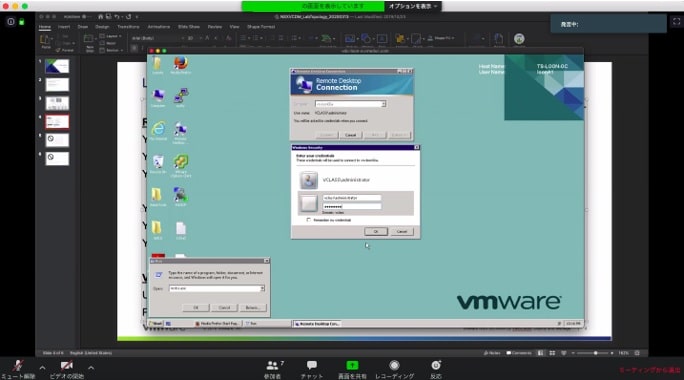This screenshot has height=380, width=684.
Task: Click Cancel in Windows Security dialog
Action: [402, 231]
